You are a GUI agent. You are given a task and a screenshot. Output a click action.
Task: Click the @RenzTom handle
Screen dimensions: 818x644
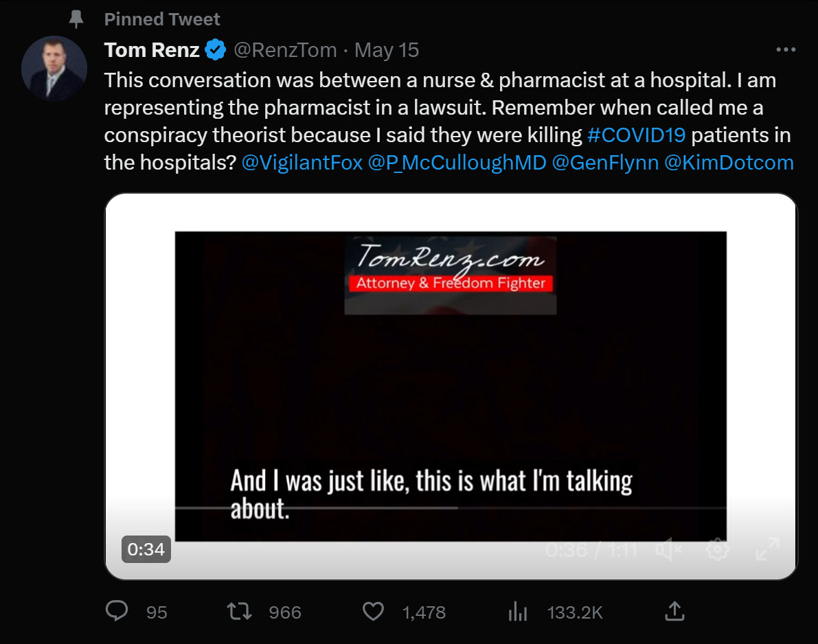[286, 50]
